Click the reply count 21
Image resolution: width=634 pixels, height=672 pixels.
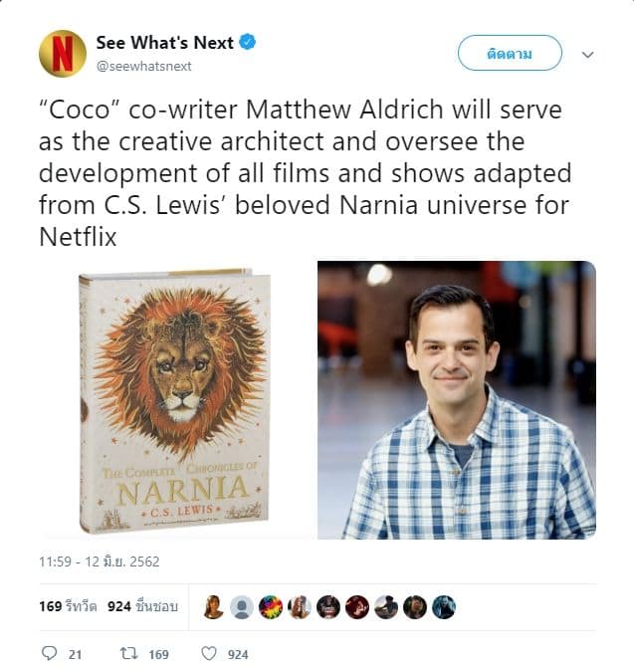(x=75, y=654)
